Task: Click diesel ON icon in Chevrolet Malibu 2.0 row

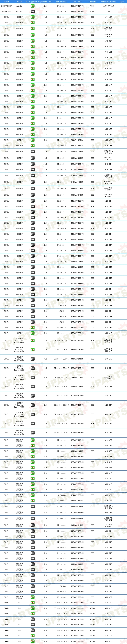Action: coord(33,11)
